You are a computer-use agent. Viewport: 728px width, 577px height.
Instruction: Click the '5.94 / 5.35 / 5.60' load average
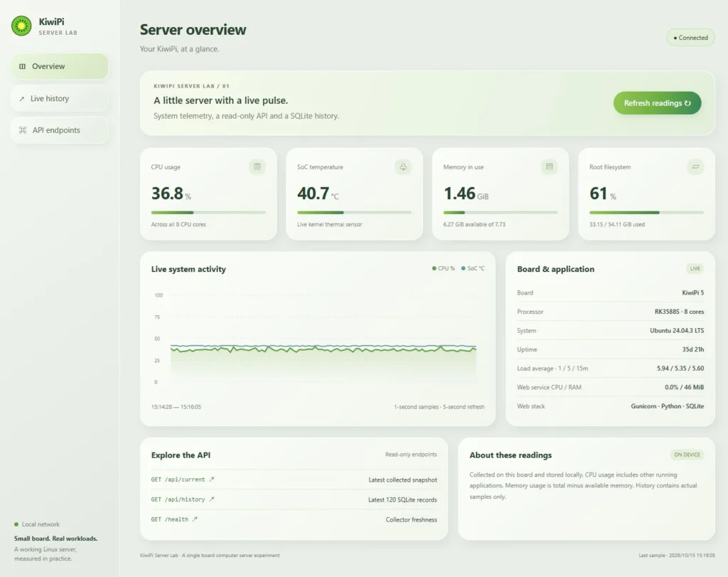pyautogui.click(x=680, y=369)
